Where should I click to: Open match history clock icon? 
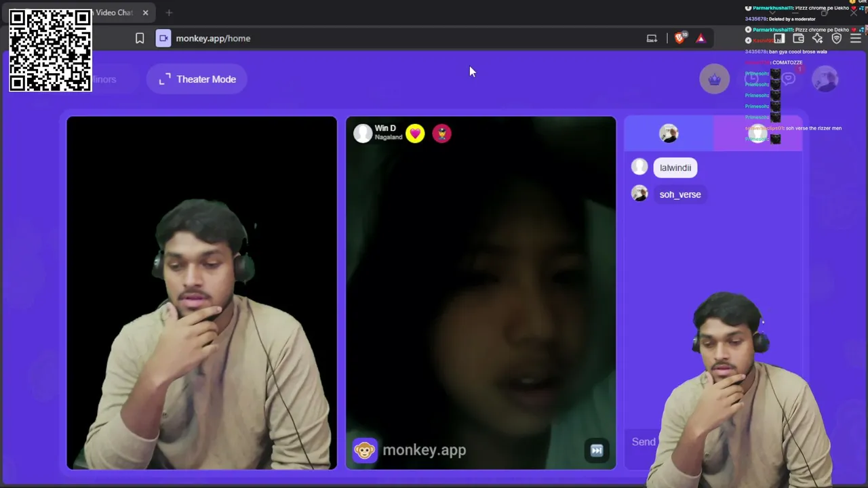751,79
